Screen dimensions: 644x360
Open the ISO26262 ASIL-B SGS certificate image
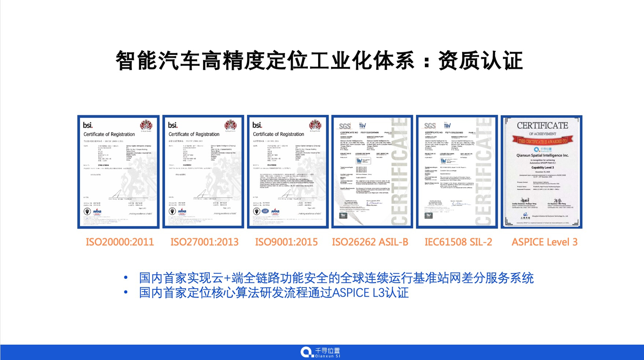372,172
